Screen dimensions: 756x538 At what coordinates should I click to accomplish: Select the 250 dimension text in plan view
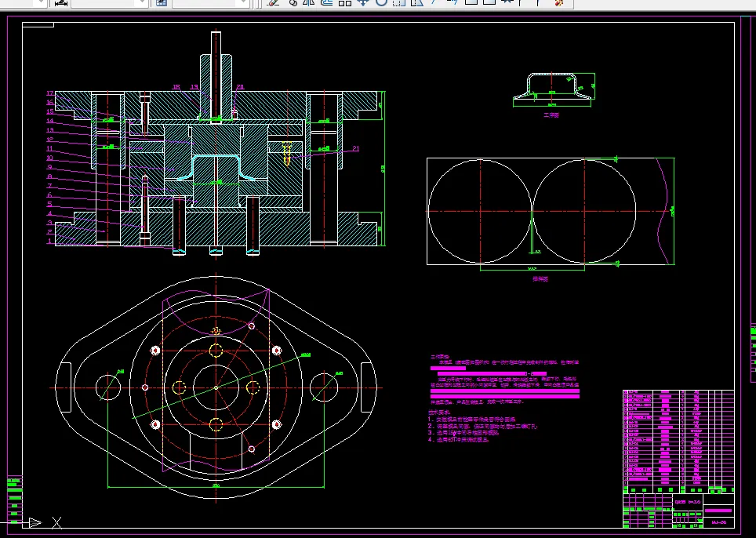(x=216, y=485)
